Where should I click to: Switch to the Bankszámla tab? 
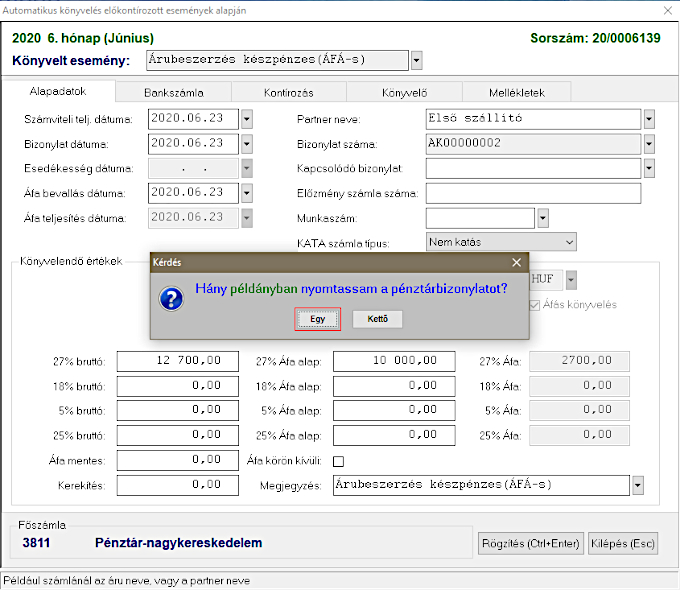[x=173, y=92]
